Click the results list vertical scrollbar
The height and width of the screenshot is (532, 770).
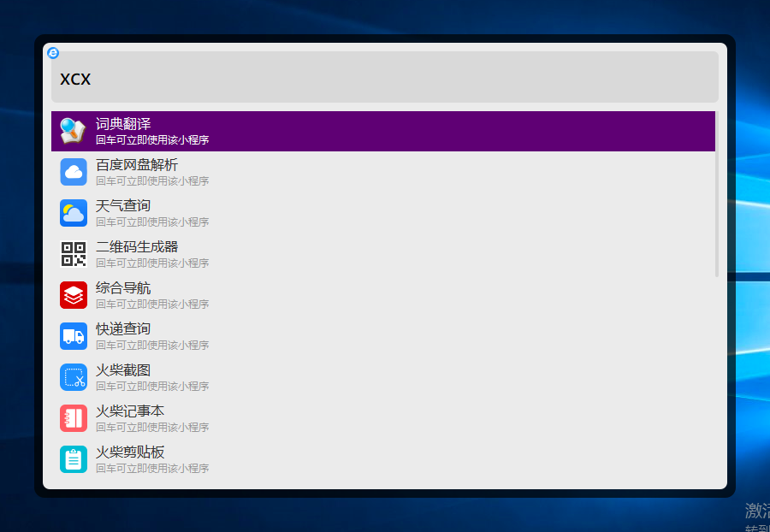coord(717,194)
